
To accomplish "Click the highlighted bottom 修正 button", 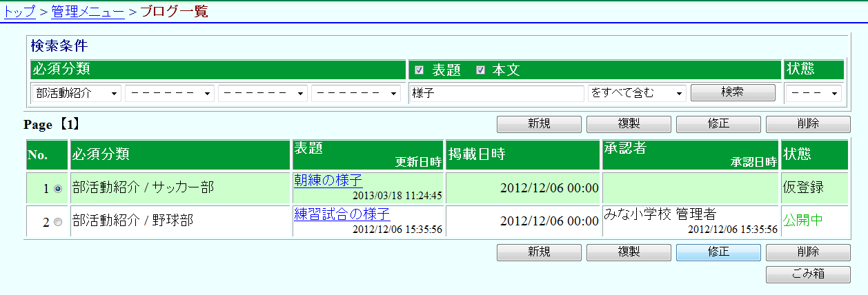I will click(718, 252).
